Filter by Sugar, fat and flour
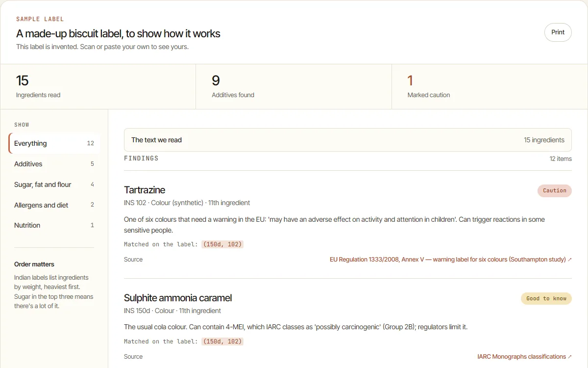Screen dimensions: 588x368 54,184
